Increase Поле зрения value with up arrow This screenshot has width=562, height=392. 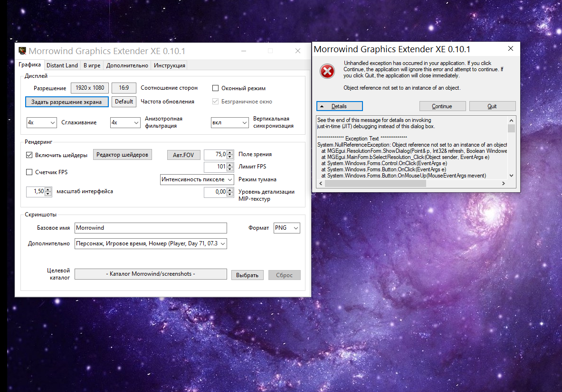pyautogui.click(x=230, y=152)
